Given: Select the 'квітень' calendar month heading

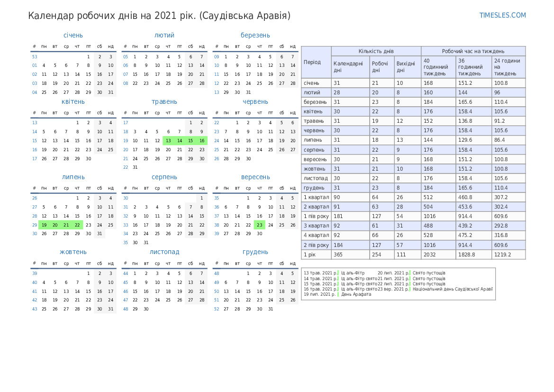Looking at the screenshot, I should tap(73, 102).
